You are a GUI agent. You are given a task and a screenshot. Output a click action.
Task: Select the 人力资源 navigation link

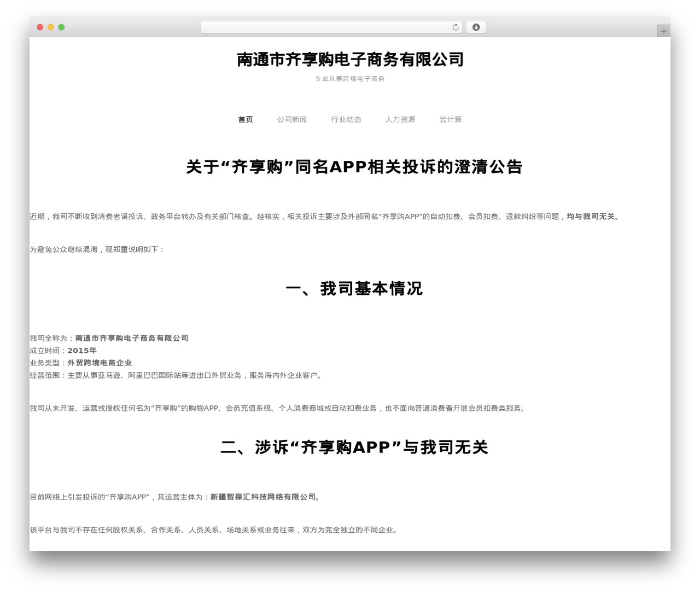click(x=400, y=119)
